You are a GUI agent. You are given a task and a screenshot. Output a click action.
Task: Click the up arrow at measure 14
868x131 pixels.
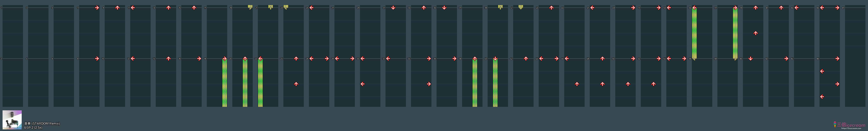click(168, 59)
